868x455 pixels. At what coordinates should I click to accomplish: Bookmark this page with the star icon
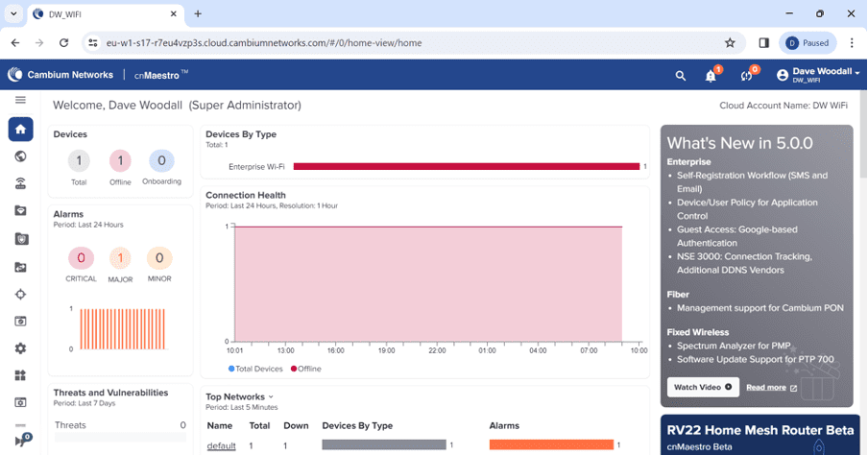pyautogui.click(x=730, y=42)
